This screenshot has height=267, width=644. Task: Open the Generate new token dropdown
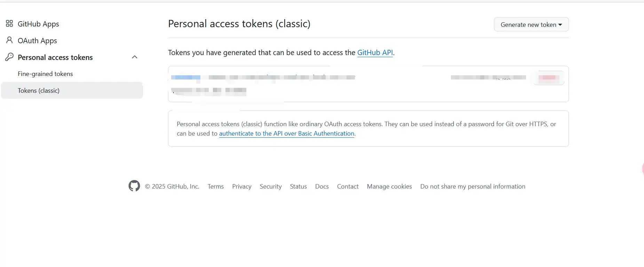coord(531,25)
